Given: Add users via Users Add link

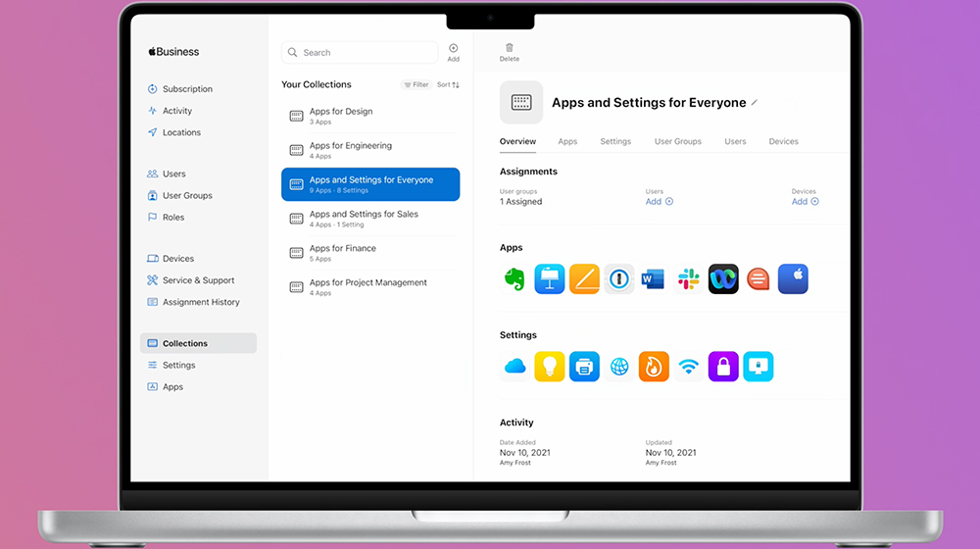Looking at the screenshot, I should (x=660, y=201).
